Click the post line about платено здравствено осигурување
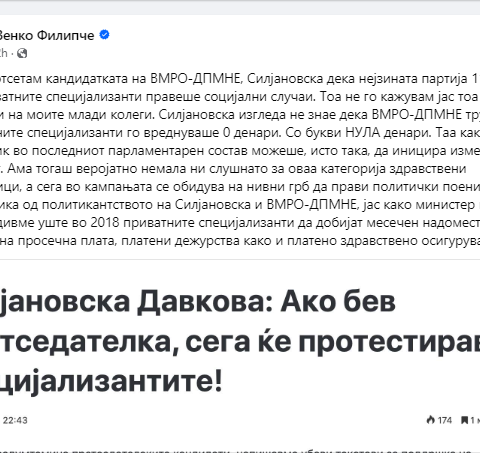 pos(240,241)
